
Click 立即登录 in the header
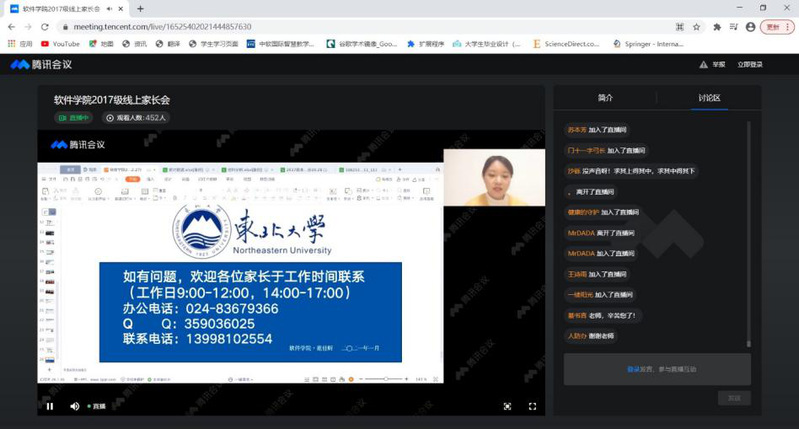pos(750,65)
